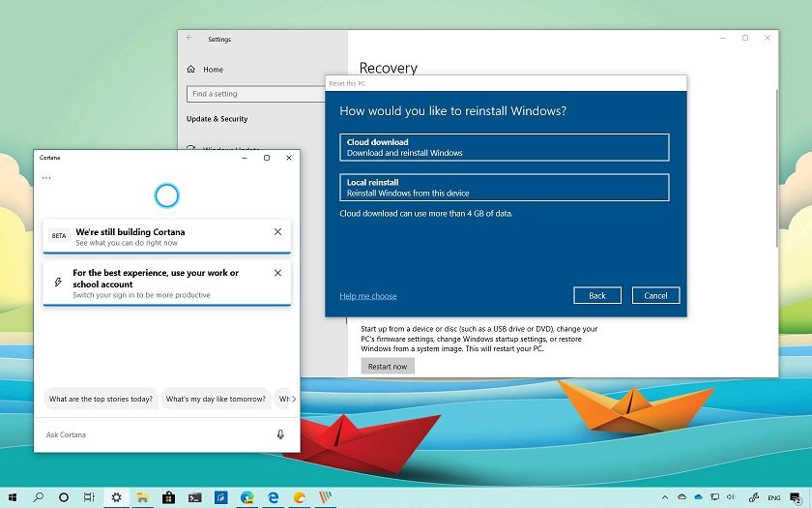Open Microsoft Store from the taskbar

168,497
